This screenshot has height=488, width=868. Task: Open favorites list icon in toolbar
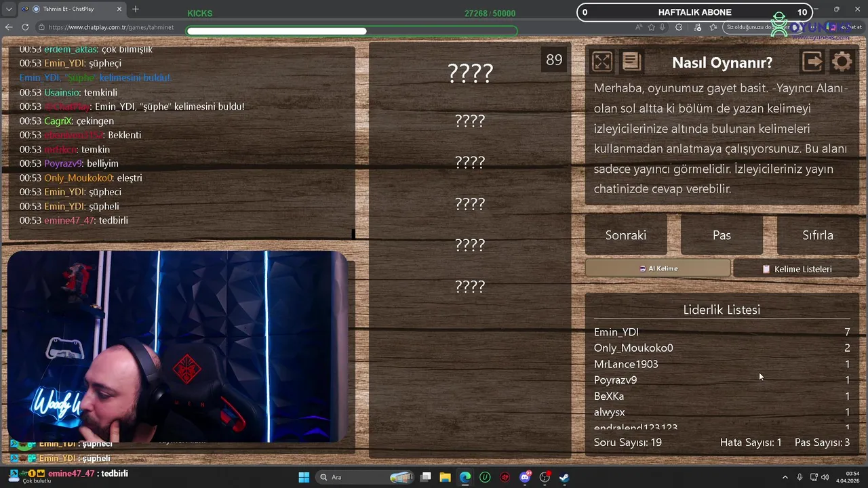click(x=713, y=27)
